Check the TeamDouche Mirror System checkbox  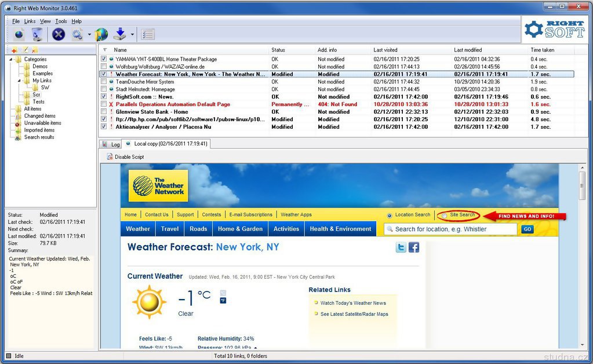point(104,82)
